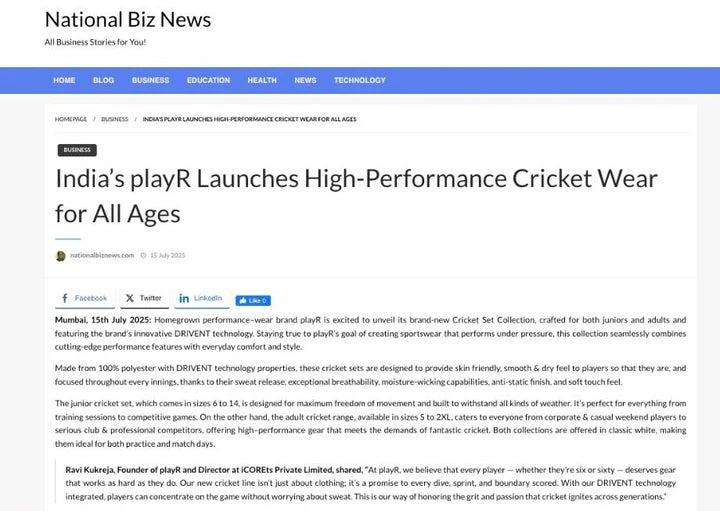Image resolution: width=720 pixels, height=511 pixels.
Task: Click the paragraph starting The junior cricket set
Action: tap(370, 423)
